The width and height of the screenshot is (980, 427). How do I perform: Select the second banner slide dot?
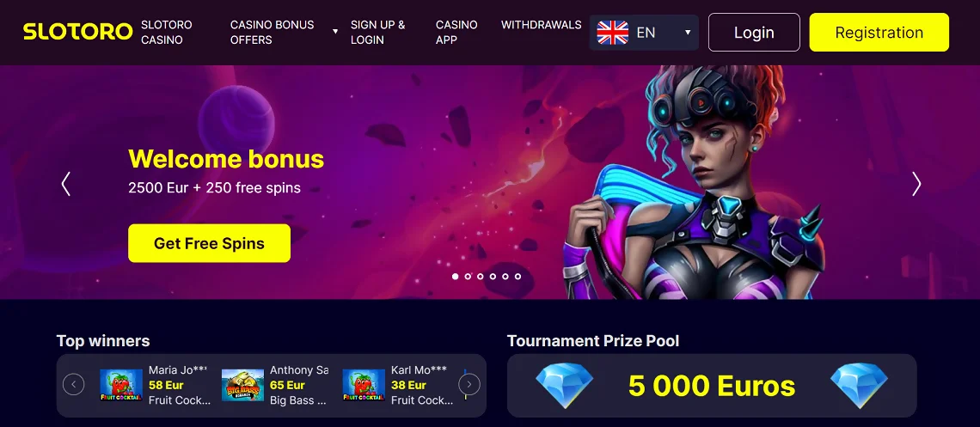(x=468, y=276)
